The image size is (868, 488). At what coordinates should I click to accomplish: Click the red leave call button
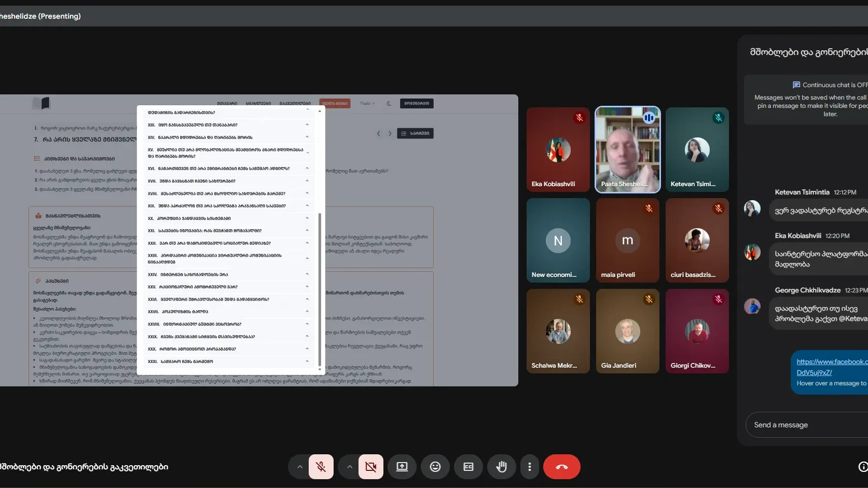tap(561, 467)
